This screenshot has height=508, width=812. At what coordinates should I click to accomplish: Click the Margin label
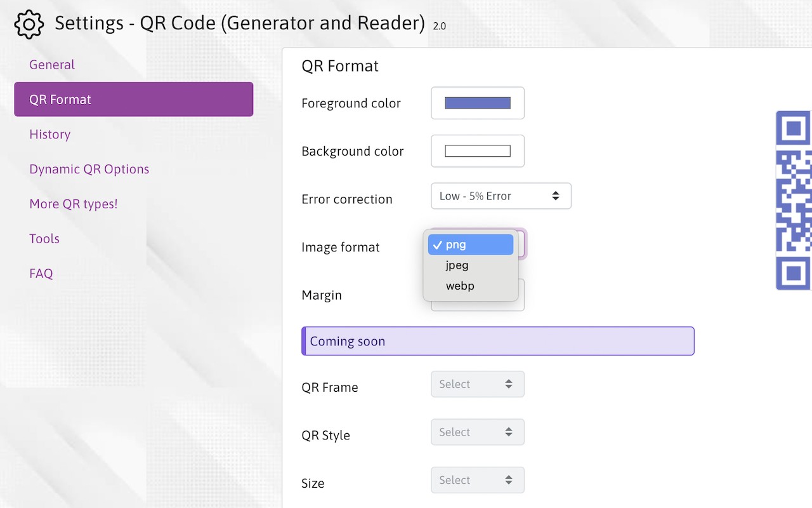tap(322, 296)
